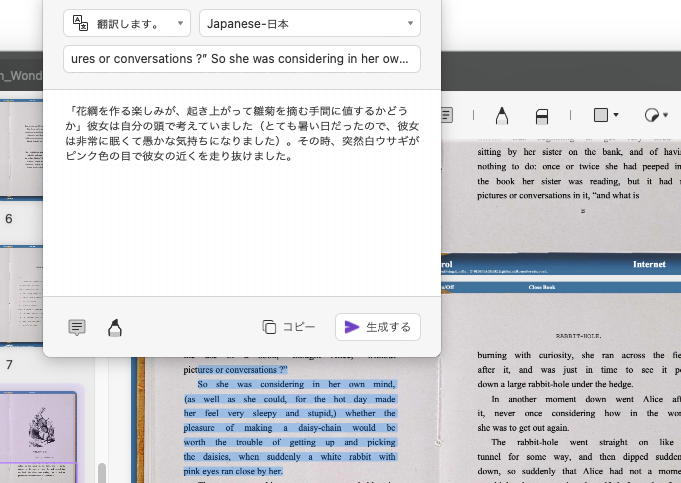This screenshot has height=483, width=681.
Task: Select the pencil tool in toolbar
Action: tap(502, 116)
